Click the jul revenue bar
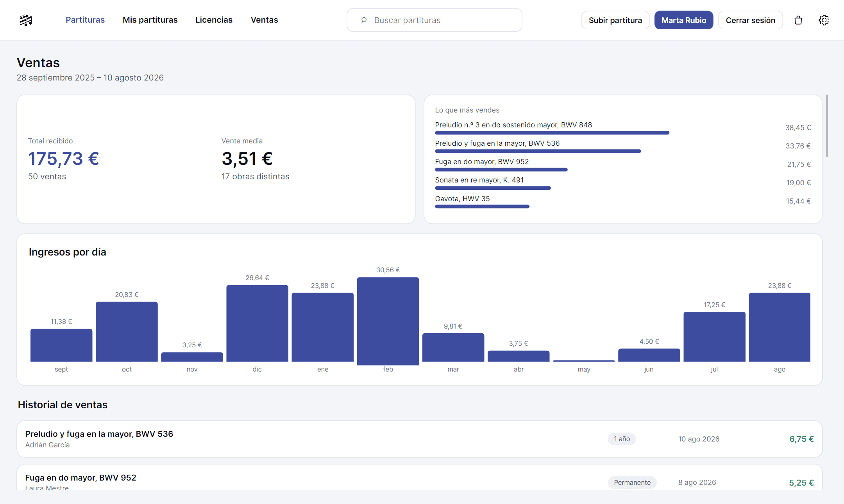This screenshot has width=844, height=504. [x=714, y=336]
